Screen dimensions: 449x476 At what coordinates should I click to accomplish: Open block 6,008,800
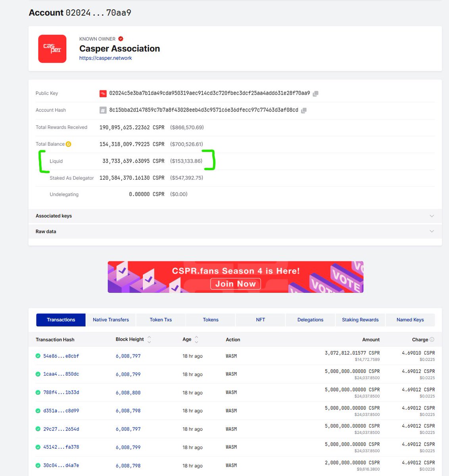(x=128, y=393)
